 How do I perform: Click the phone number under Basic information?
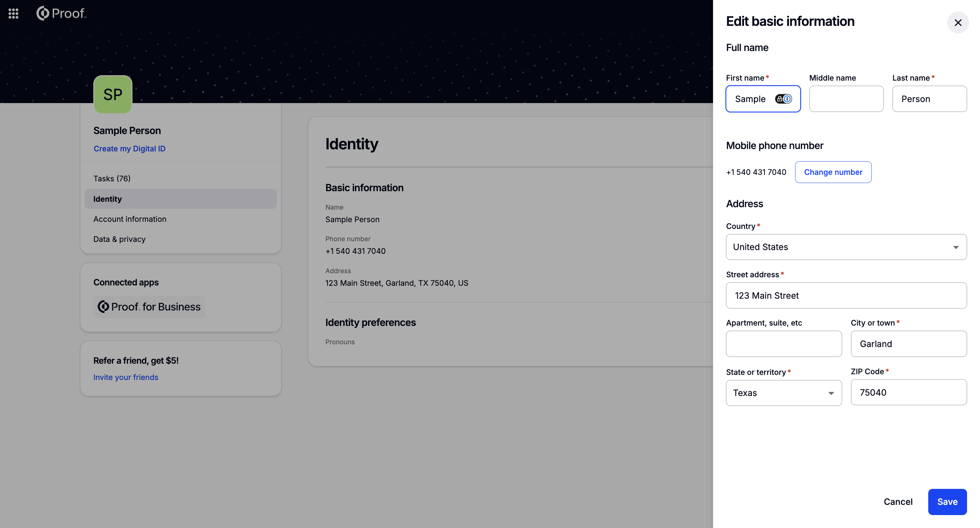pos(355,251)
